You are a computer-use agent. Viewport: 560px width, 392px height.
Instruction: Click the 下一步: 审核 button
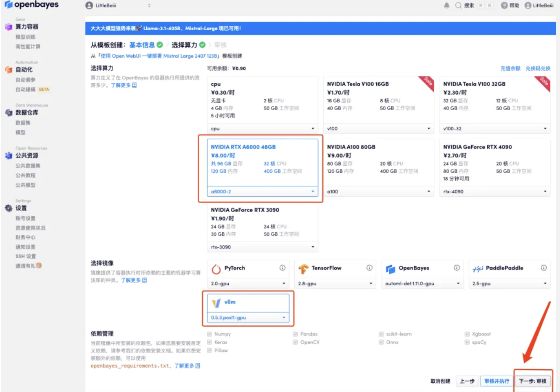pyautogui.click(x=533, y=381)
